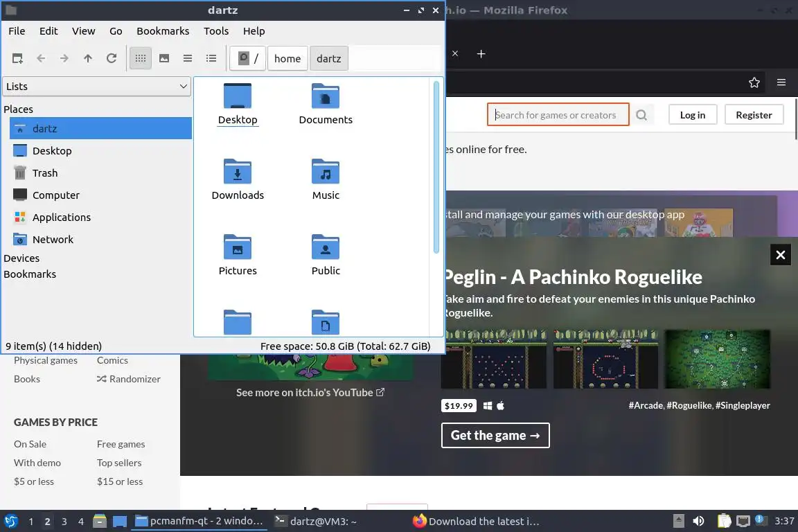
Task: Open the Lubuntu start menu
Action: click(x=11, y=522)
